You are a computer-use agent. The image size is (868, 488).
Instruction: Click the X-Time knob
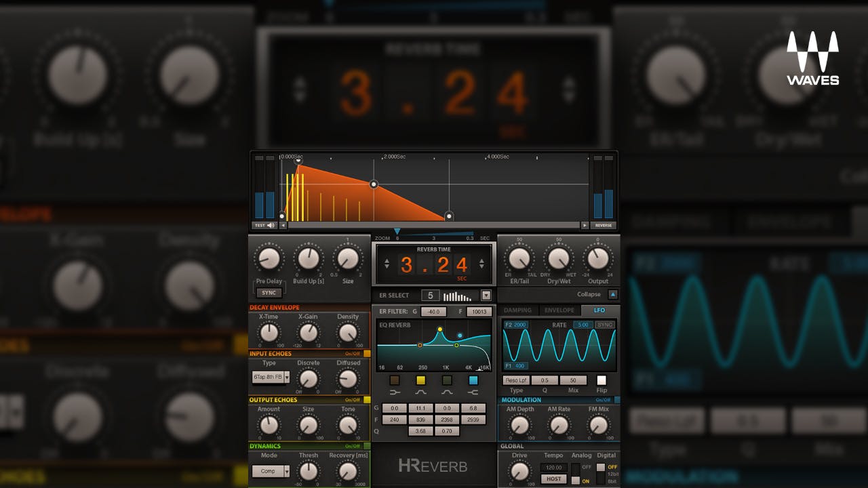tap(269, 332)
